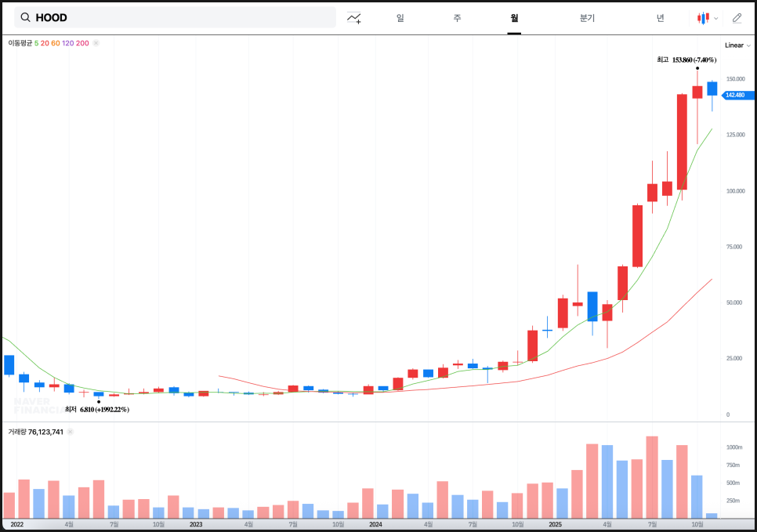Viewport: 757px width, 532px height.
Task: Switch to the 주 (weekly) tab
Action: [457, 17]
